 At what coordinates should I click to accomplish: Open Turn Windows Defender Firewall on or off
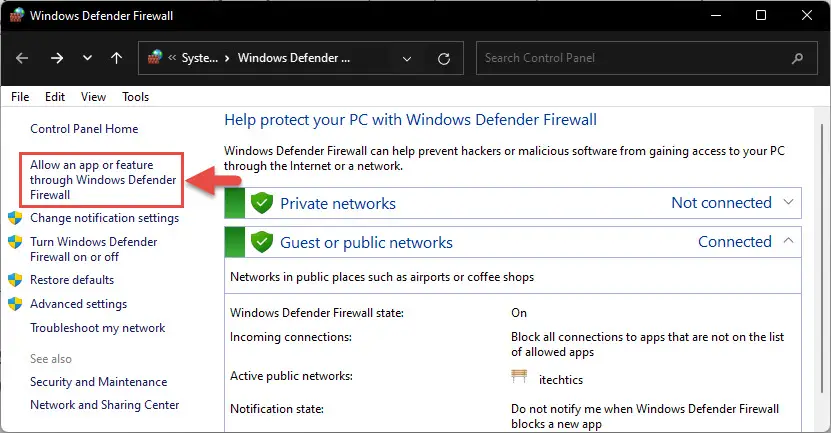[x=94, y=249]
